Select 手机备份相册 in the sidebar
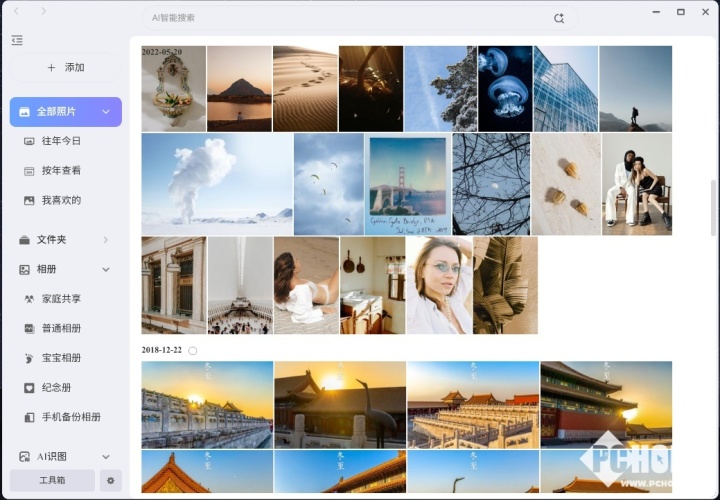 (71, 417)
